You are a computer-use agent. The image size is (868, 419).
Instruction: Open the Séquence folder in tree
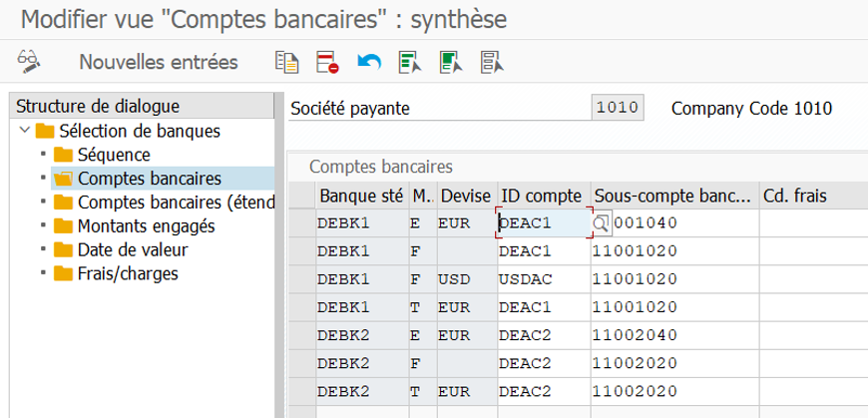coord(113,155)
